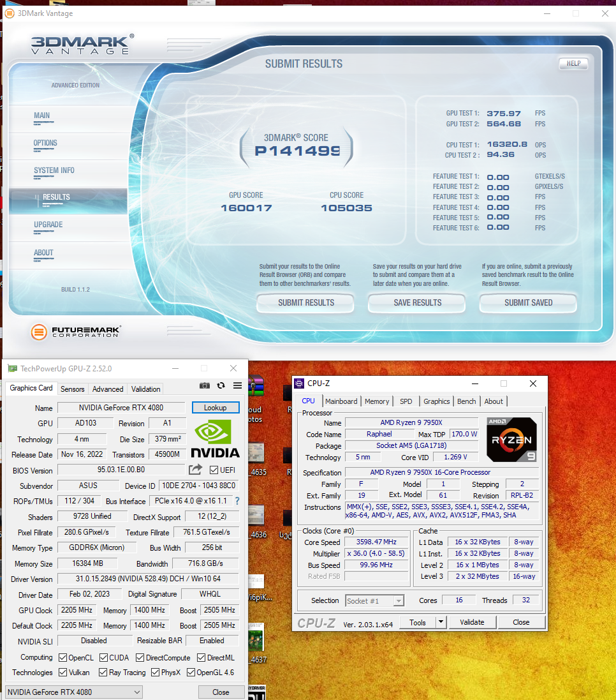Click the Bus Interface question mark icon

[237, 502]
